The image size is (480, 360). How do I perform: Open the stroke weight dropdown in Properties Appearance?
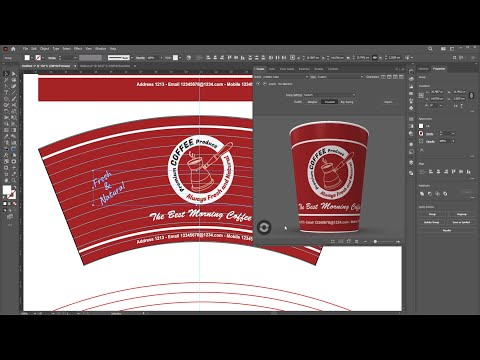click(453, 133)
